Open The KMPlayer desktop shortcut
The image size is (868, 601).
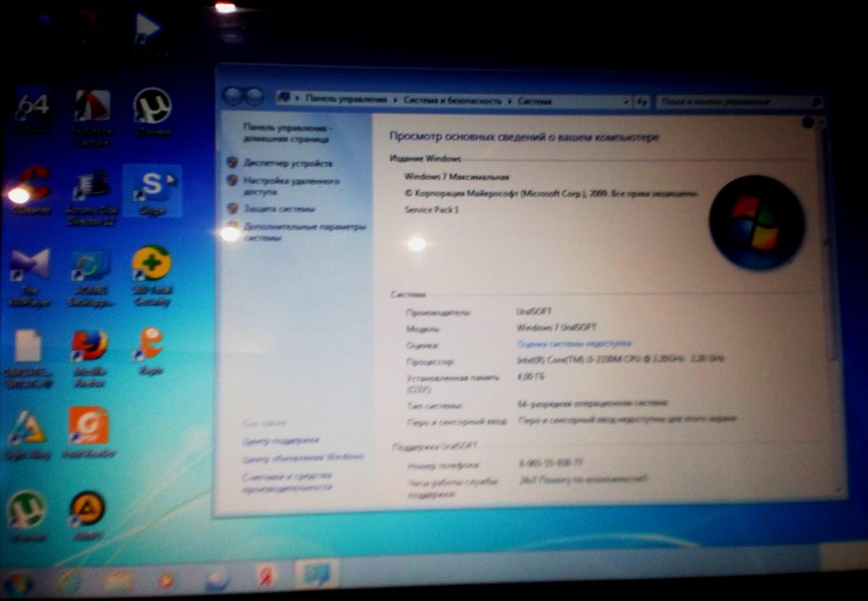point(30,277)
